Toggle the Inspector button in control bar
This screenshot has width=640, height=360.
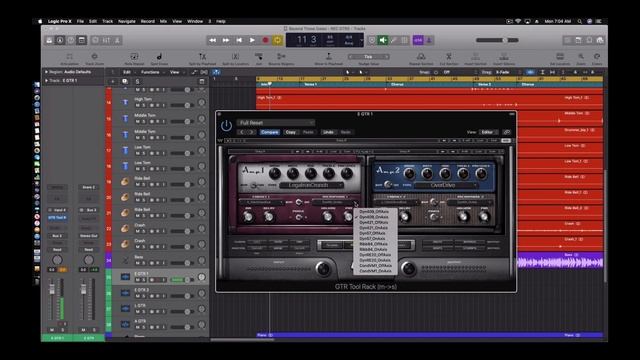click(x=60, y=40)
